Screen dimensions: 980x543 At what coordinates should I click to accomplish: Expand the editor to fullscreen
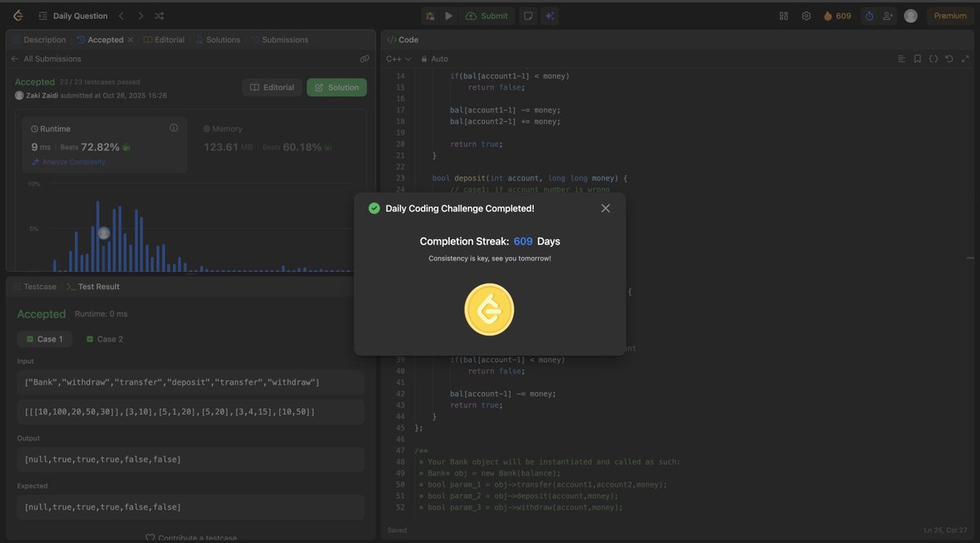pos(965,57)
